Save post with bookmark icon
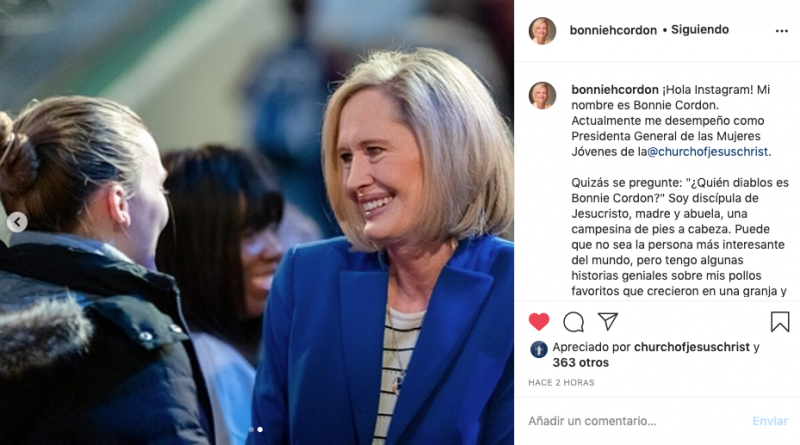The height and width of the screenshot is (445, 800). point(780,322)
